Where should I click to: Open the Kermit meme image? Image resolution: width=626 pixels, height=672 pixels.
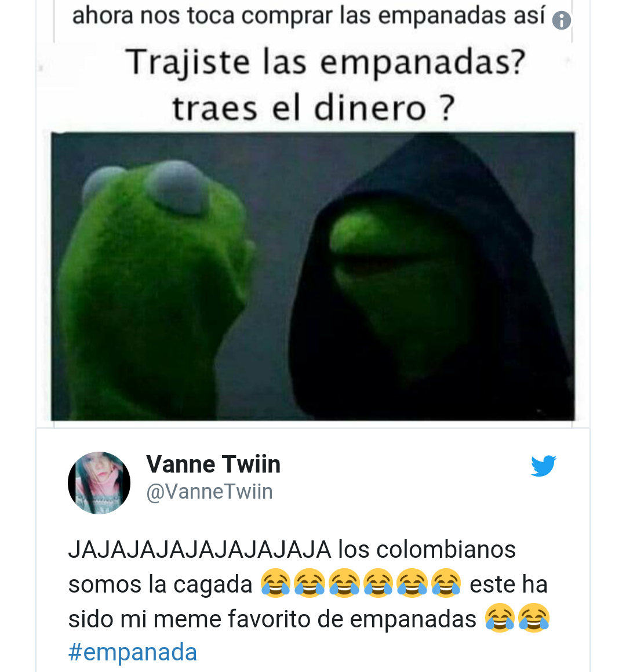(x=313, y=277)
